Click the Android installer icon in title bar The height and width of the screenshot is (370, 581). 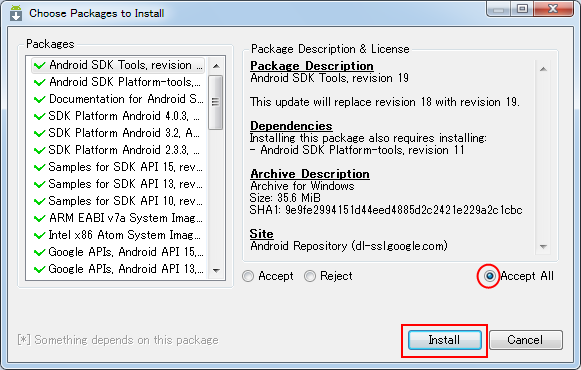coord(16,13)
